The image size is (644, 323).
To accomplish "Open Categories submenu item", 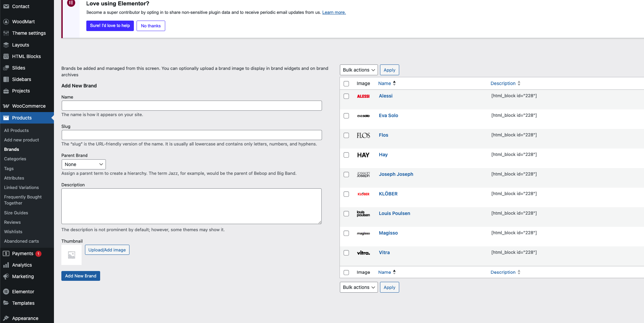I will [15, 159].
